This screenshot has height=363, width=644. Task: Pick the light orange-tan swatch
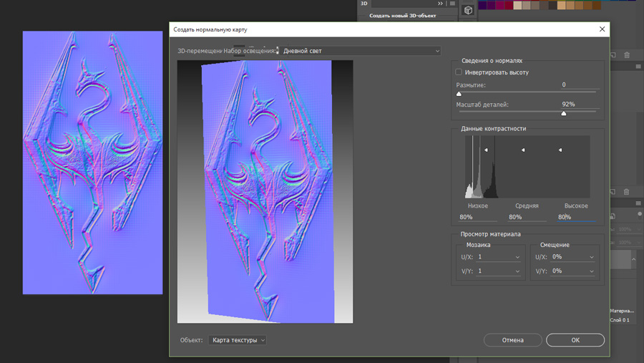click(x=562, y=5)
